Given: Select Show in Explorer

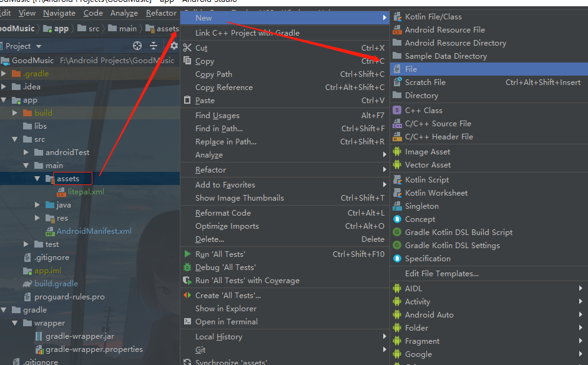Looking at the screenshot, I should click(285, 308).
